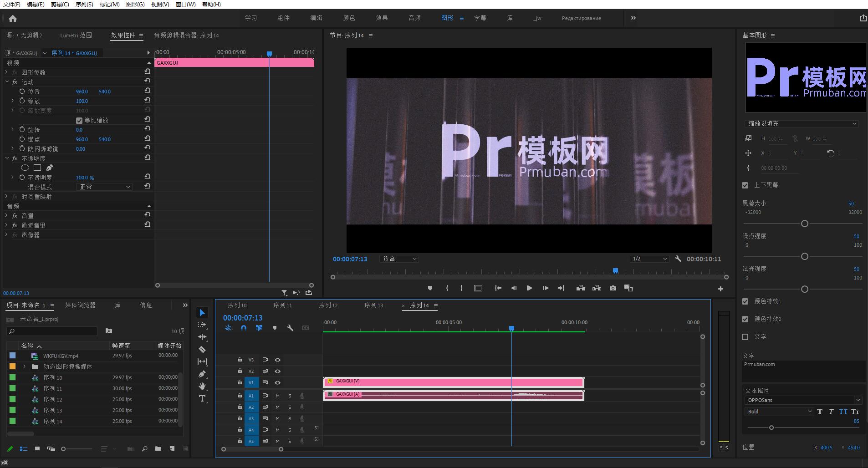Enable the 文字 checkbox
Viewport: 868px width, 468px height.
745,337
